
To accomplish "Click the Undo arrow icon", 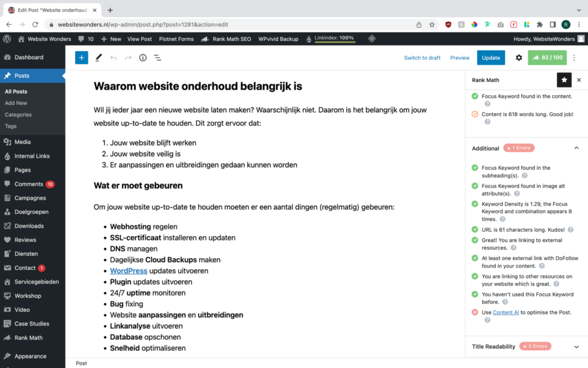I will [x=113, y=57].
